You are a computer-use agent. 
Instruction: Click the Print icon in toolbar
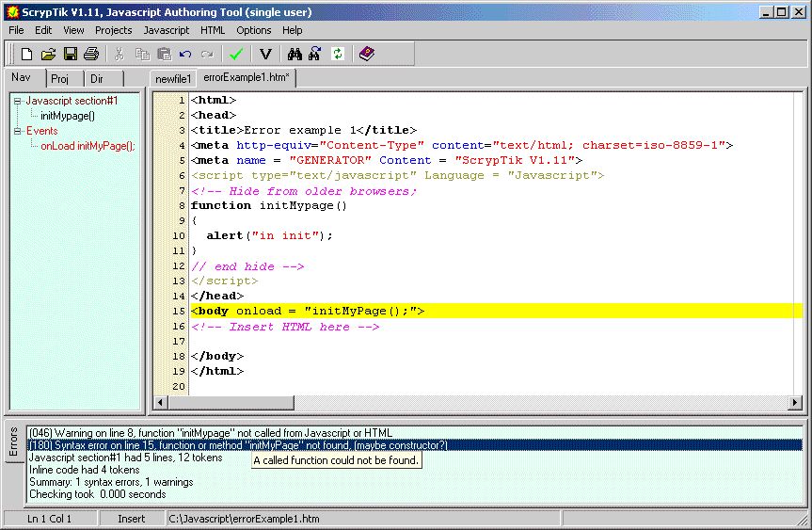[90, 55]
